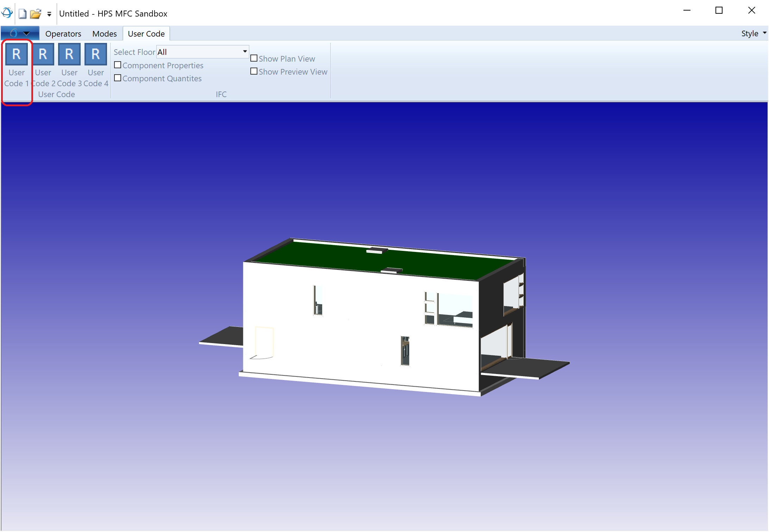Run User Code 4
The height and width of the screenshot is (532, 769).
pos(96,65)
